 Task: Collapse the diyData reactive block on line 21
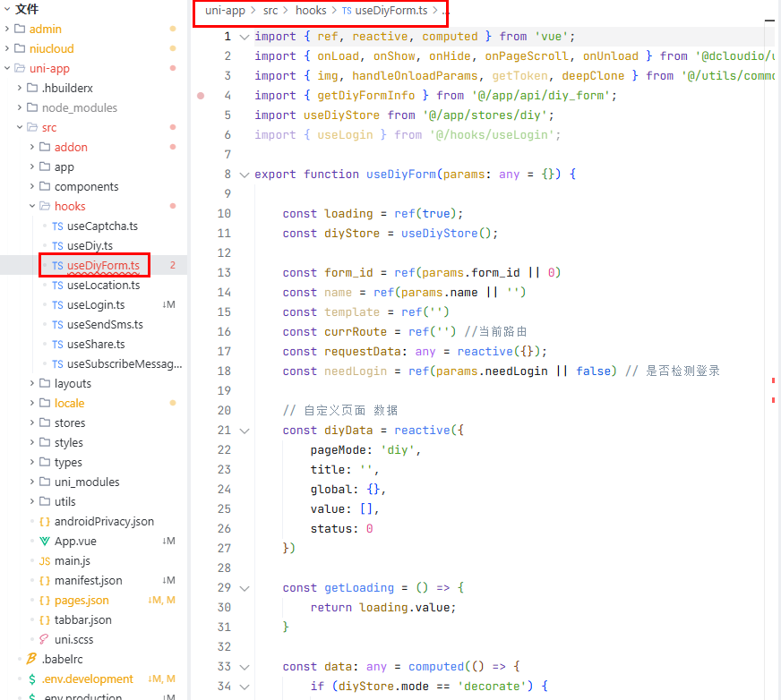(243, 430)
